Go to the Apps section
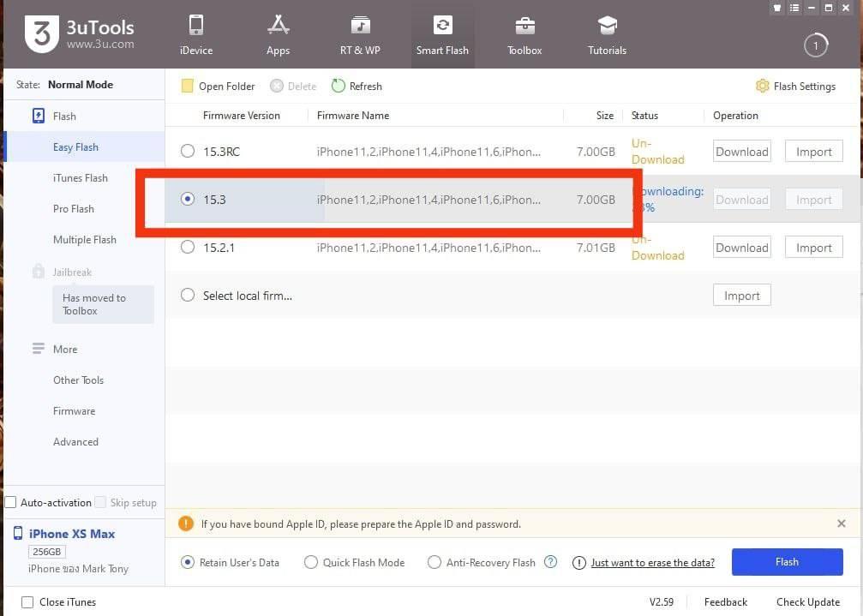The height and width of the screenshot is (616, 863). tap(278, 34)
